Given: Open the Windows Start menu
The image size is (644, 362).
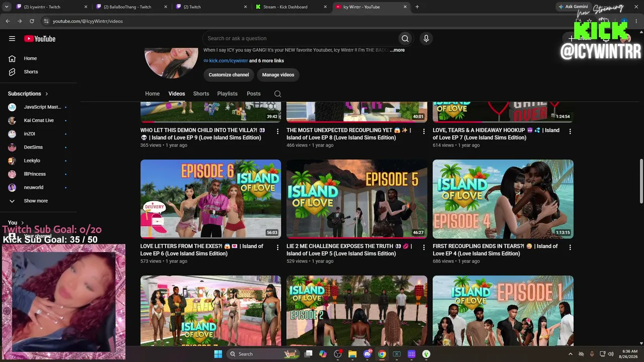Looking at the screenshot, I should pyautogui.click(x=218, y=354).
